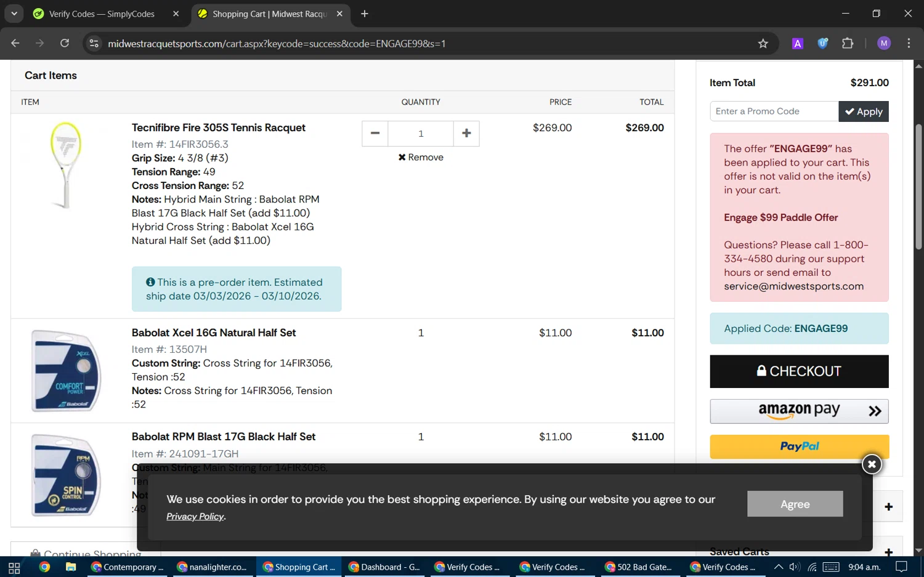924x577 pixels.
Task: Open the Babolat Xcel string thumbnail
Action: (66, 371)
